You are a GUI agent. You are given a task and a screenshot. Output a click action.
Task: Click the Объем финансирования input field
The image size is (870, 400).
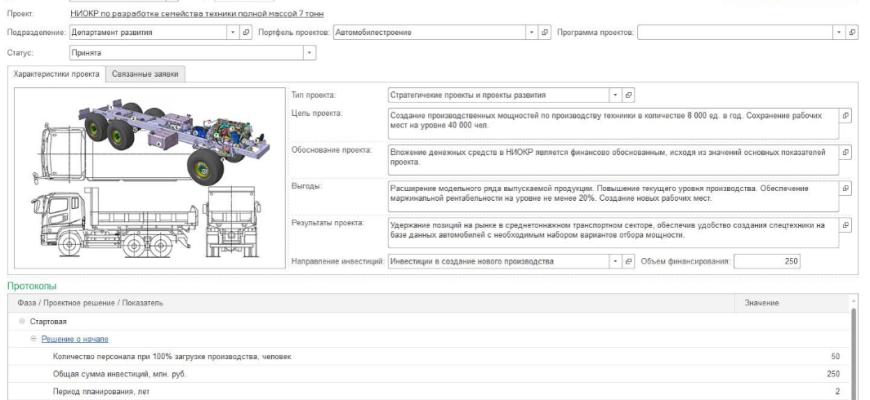[766, 261]
